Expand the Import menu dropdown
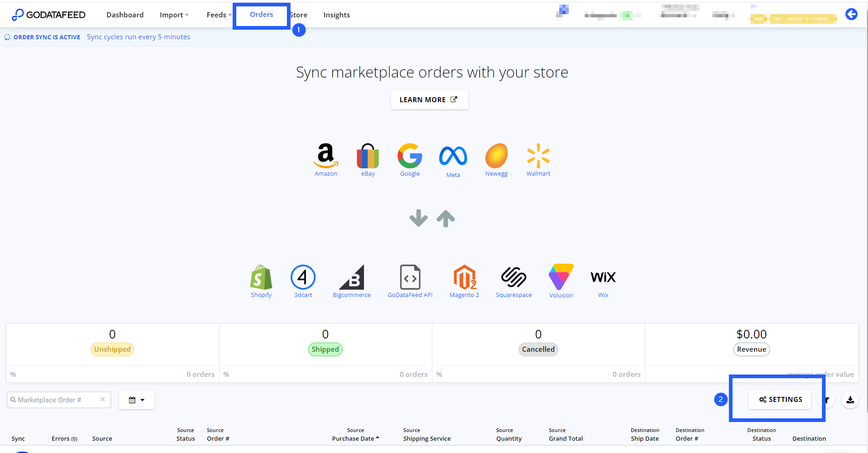This screenshot has width=868, height=453. pos(174,15)
